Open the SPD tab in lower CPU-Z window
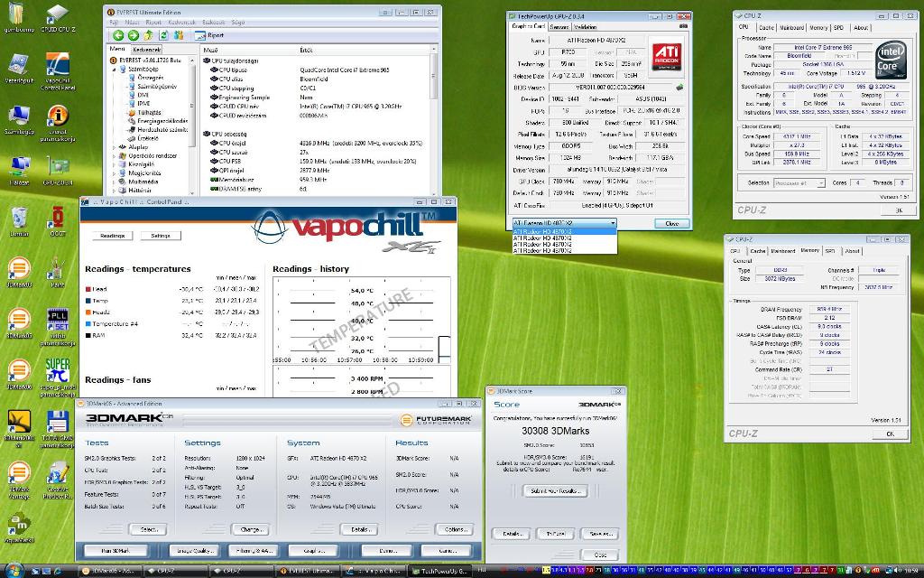 click(830, 251)
